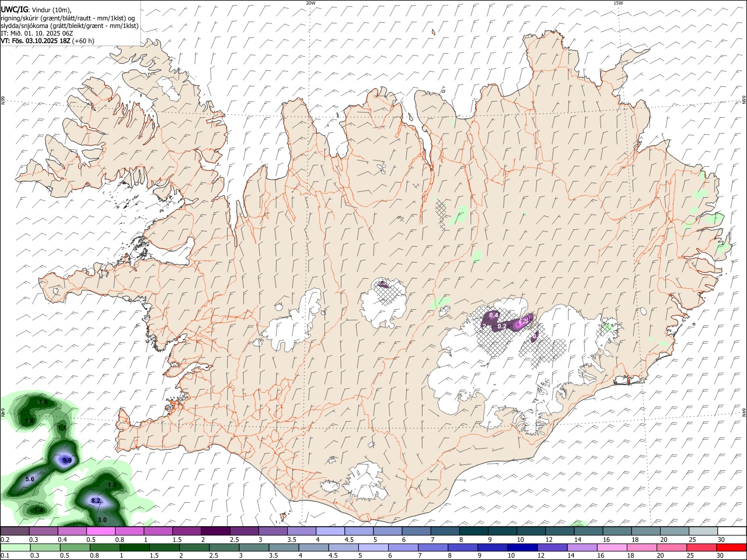Click the "15W" longitude label
Viewport: 747px width, 560px height.
pyautogui.click(x=618, y=3)
